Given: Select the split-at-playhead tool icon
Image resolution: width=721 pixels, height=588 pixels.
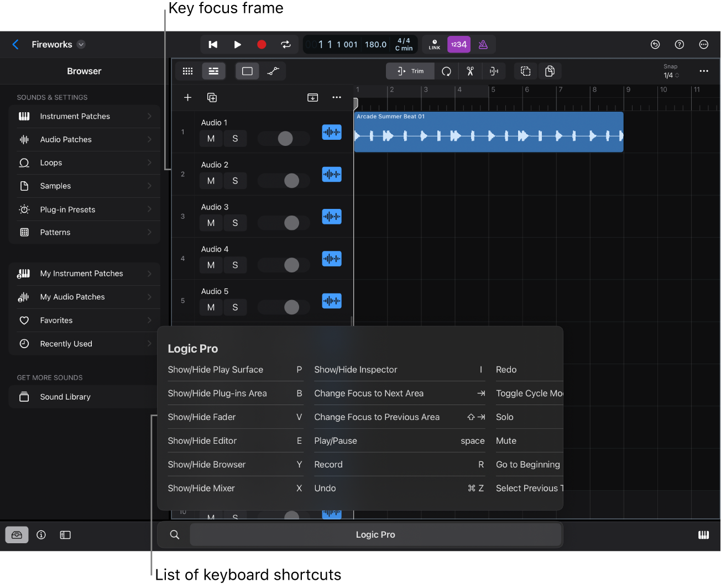Looking at the screenshot, I should tap(494, 71).
